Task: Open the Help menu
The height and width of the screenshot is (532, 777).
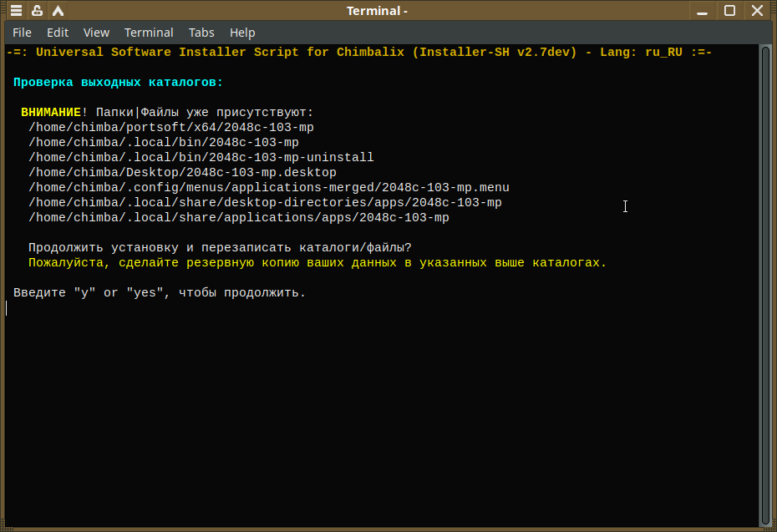Action: click(242, 33)
